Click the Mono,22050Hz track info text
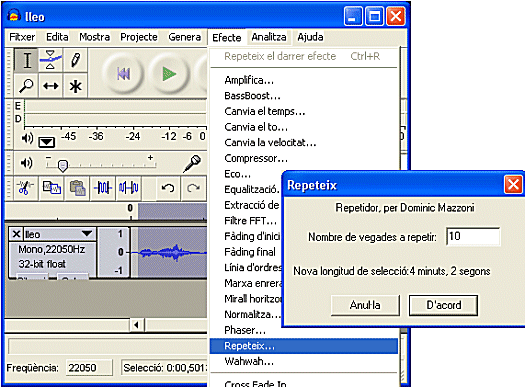The width and height of the screenshot is (525, 387). coord(52,249)
